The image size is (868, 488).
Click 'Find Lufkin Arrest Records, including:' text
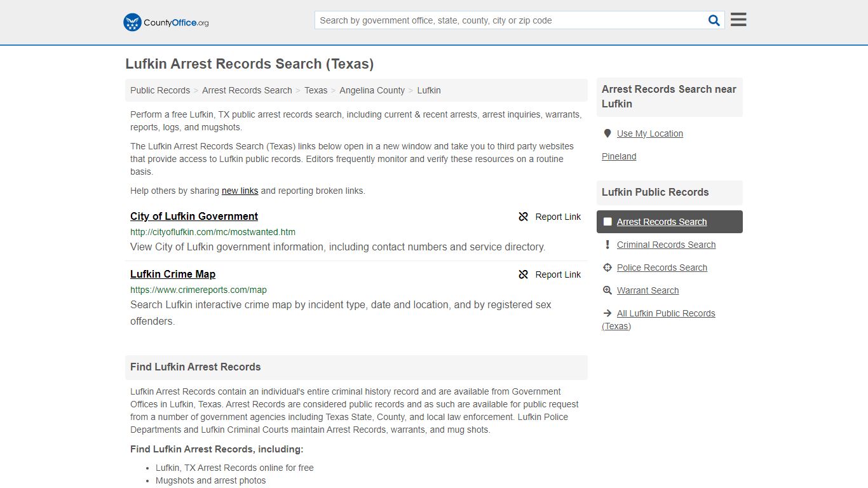tap(217, 449)
